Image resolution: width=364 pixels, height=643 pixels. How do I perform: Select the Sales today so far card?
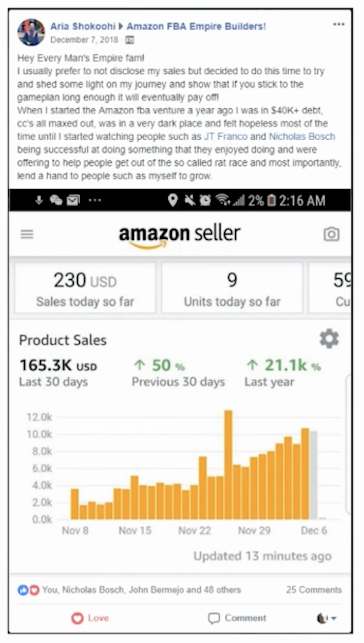coord(85,288)
